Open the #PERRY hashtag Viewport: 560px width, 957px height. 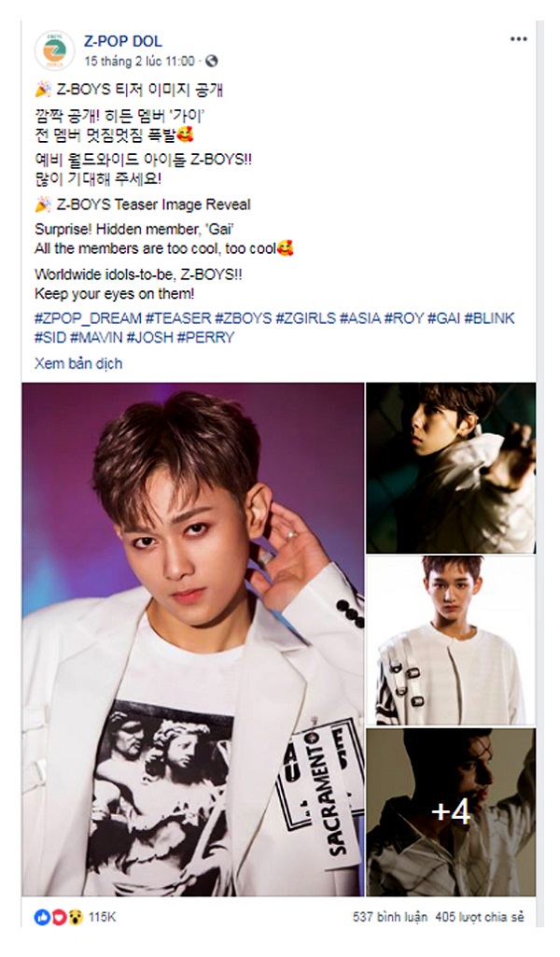point(205,337)
